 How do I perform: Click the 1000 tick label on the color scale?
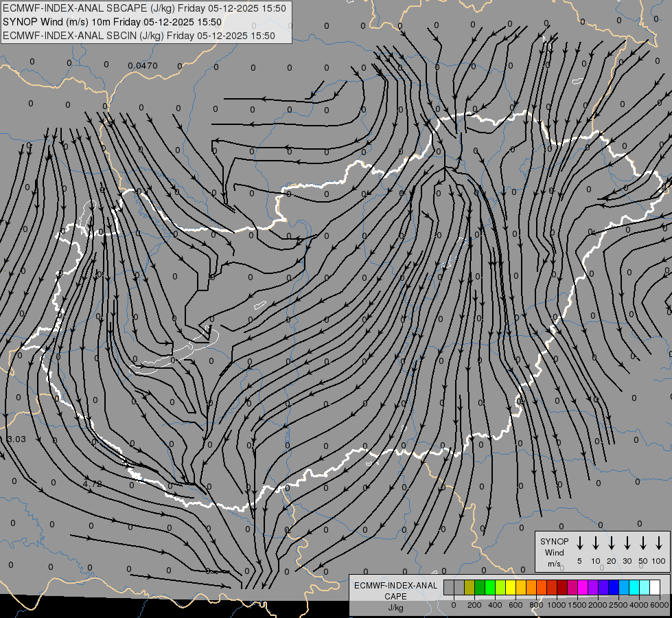click(x=557, y=605)
